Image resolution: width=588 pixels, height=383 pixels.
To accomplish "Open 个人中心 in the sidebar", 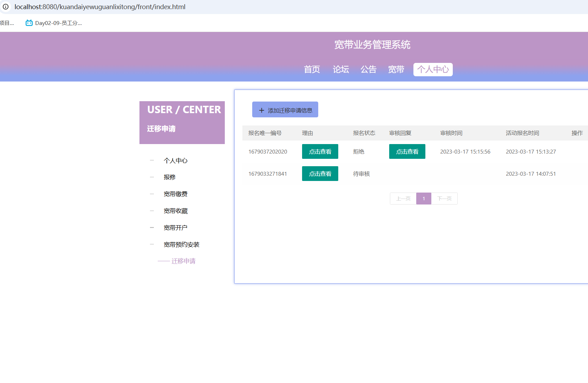I will 176,161.
